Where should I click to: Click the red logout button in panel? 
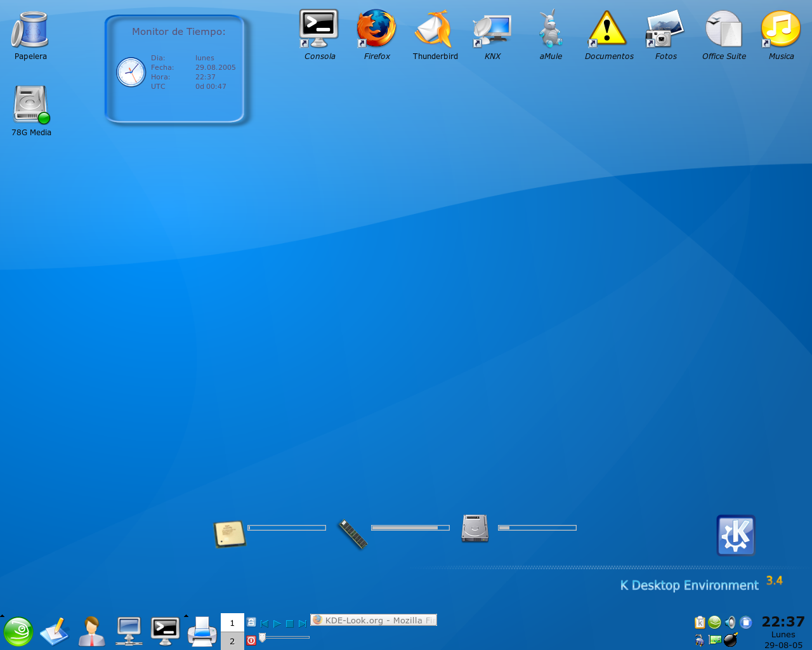click(x=251, y=640)
